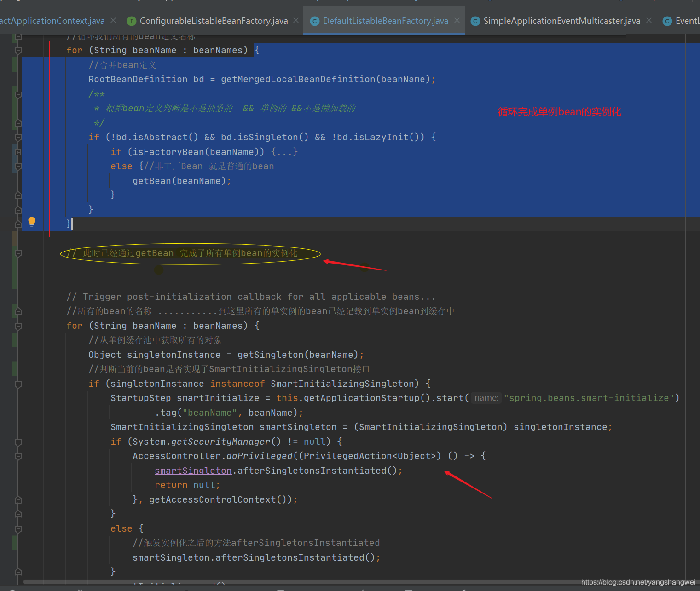Click the instanceof keyword
The width and height of the screenshot is (700, 591).
(237, 384)
